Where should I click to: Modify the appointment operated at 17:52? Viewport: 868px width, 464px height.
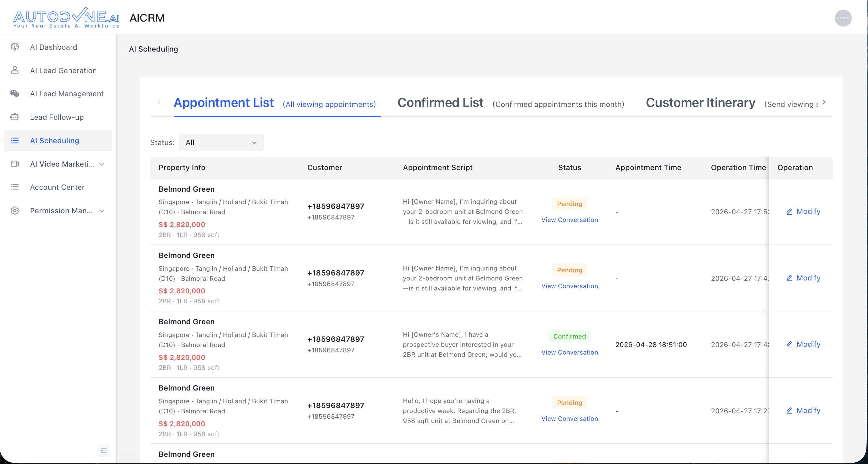click(803, 211)
